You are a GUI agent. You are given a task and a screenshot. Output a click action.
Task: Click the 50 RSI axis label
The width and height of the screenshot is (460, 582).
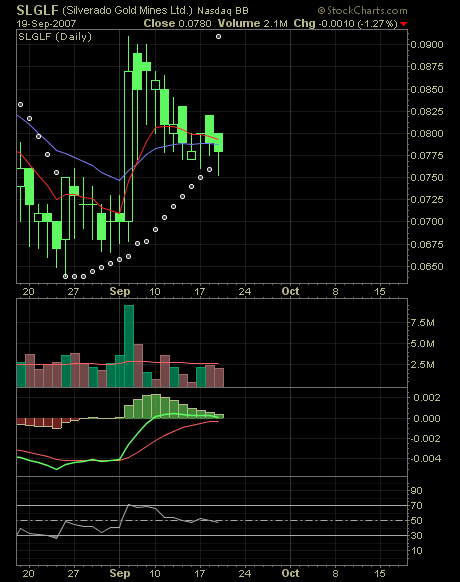click(417, 521)
